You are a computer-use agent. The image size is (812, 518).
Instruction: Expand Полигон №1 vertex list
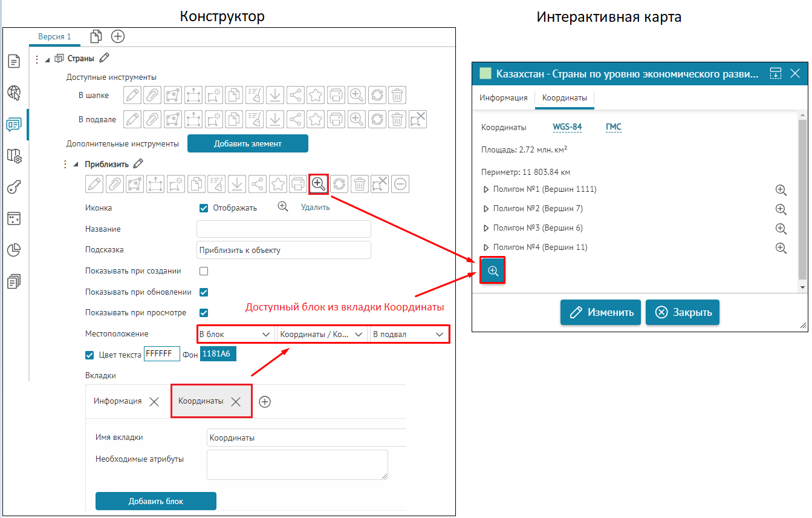486,189
